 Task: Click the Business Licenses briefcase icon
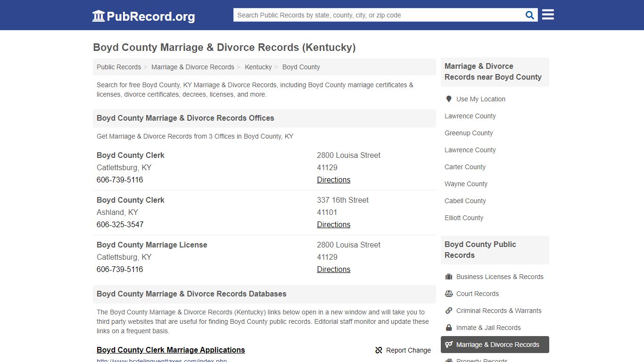coord(449,277)
